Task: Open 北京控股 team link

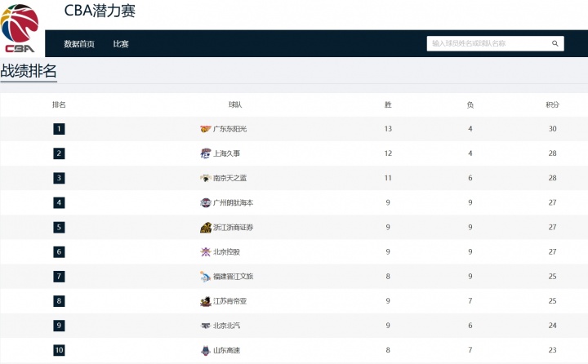Action: 226,252
